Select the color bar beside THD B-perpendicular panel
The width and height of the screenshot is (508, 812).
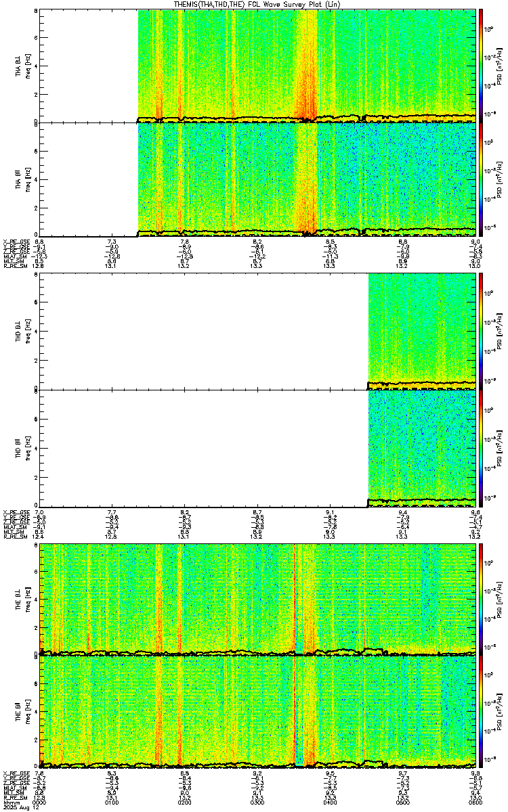coord(481,331)
